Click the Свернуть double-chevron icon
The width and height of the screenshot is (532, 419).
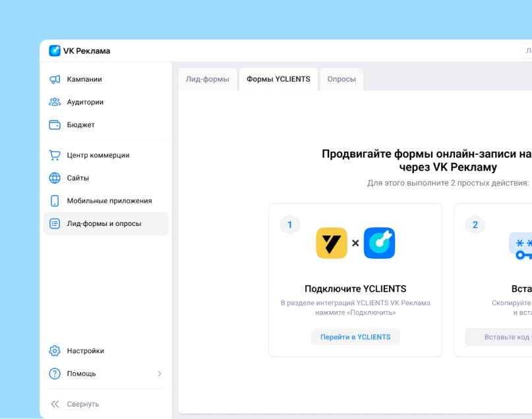55,404
